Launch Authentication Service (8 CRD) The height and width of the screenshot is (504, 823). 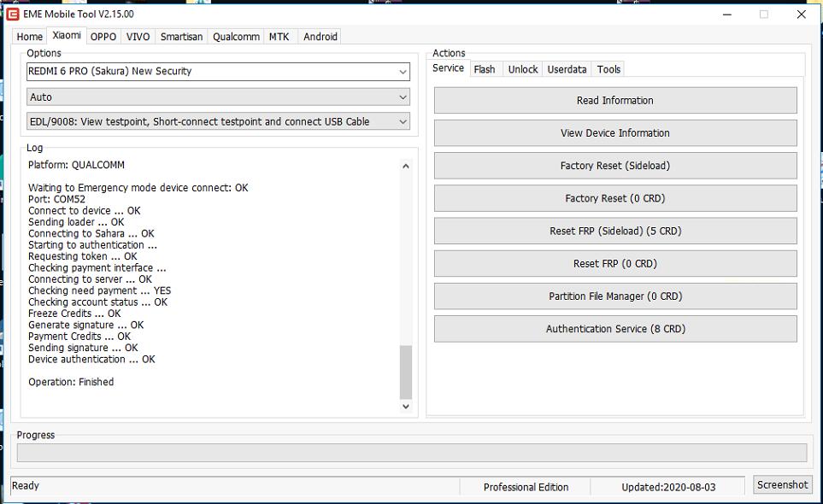click(615, 329)
